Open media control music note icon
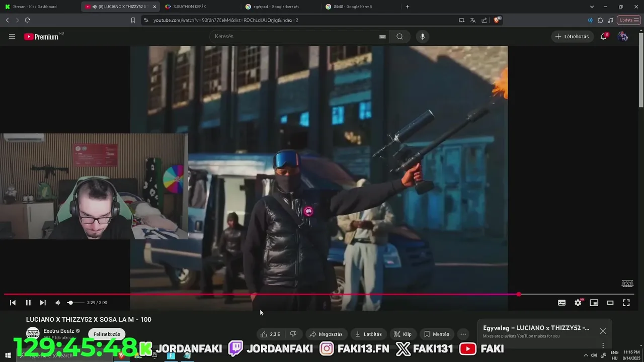Viewport: 644px width, 362px height. 610,20
